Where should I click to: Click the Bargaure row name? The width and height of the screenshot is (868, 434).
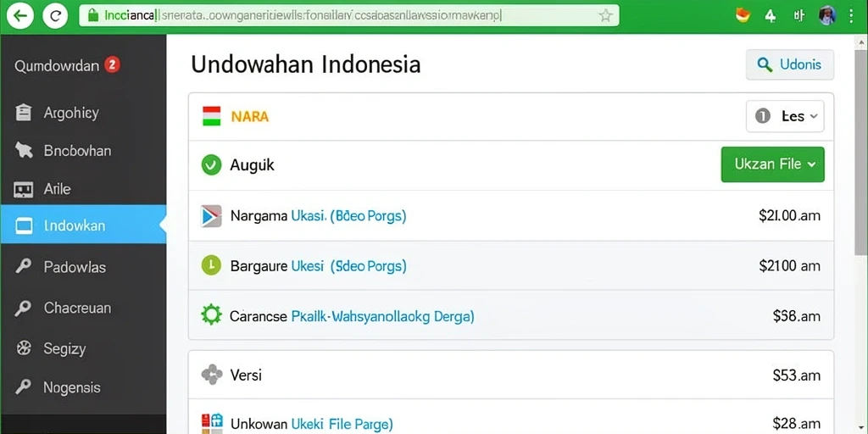[x=259, y=266]
